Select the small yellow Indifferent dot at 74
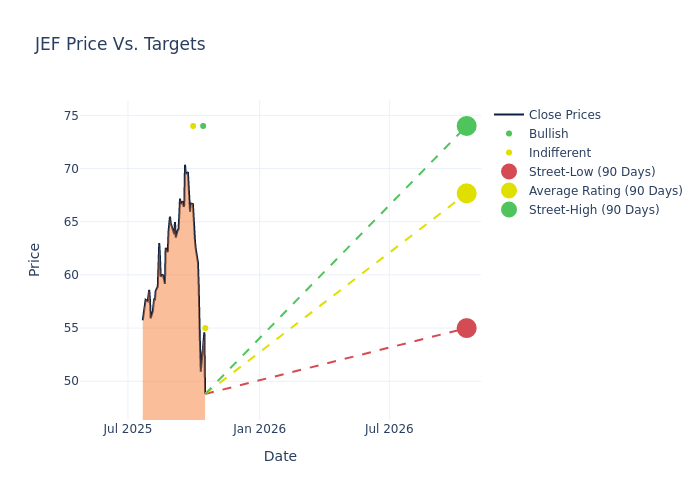Viewport: 700px width, 500px height. (x=193, y=126)
